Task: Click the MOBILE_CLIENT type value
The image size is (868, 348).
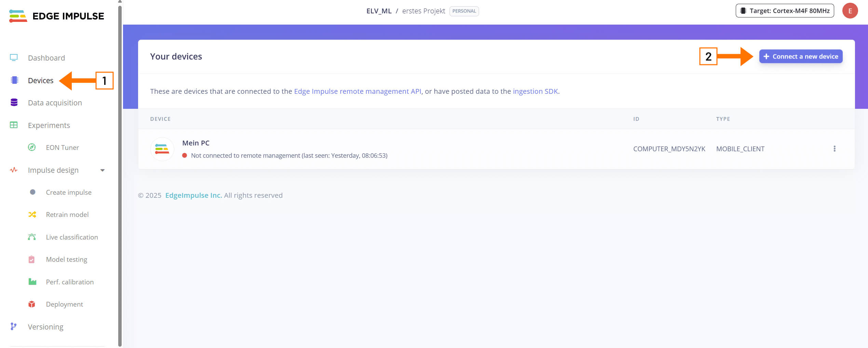Action: pos(740,149)
